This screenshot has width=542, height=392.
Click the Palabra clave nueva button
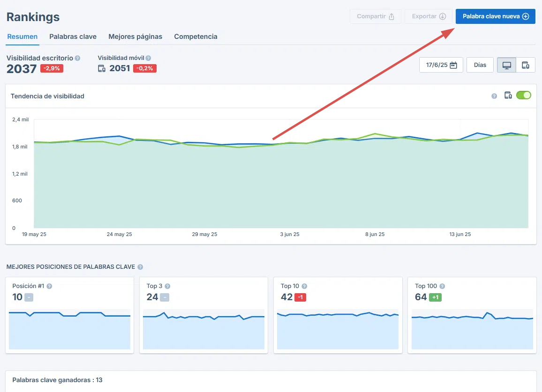[495, 16]
